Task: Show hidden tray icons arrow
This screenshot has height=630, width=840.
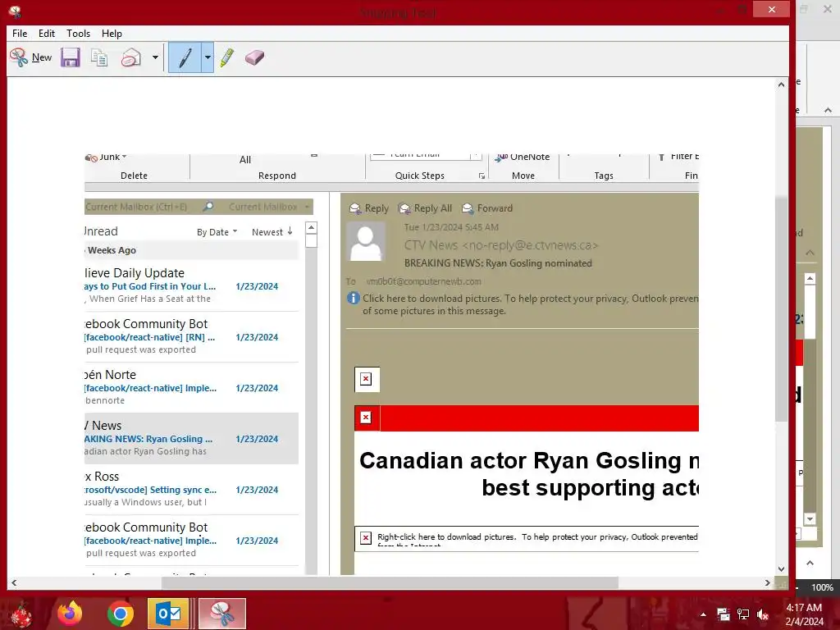Action: point(703,614)
